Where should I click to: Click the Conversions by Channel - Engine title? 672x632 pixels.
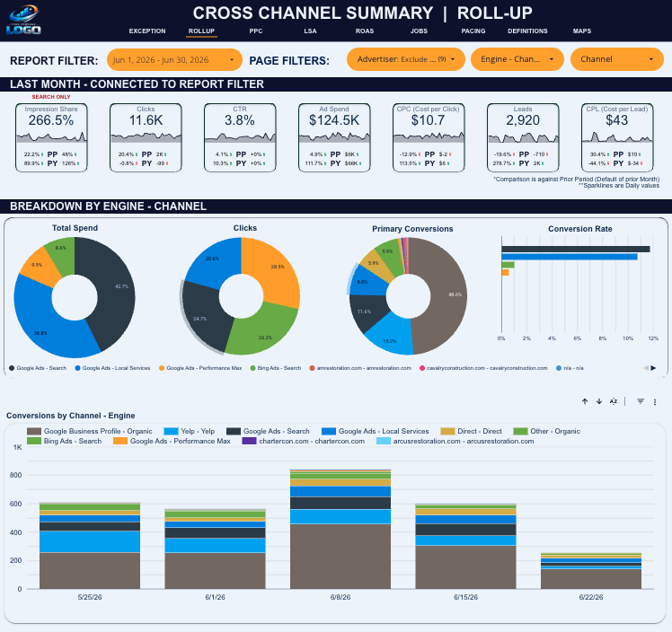(x=71, y=416)
